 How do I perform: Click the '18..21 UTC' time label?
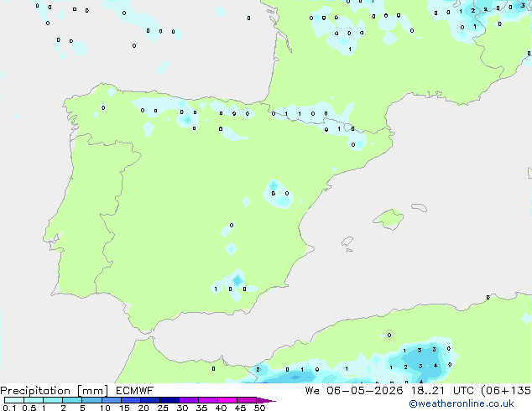tap(442, 391)
